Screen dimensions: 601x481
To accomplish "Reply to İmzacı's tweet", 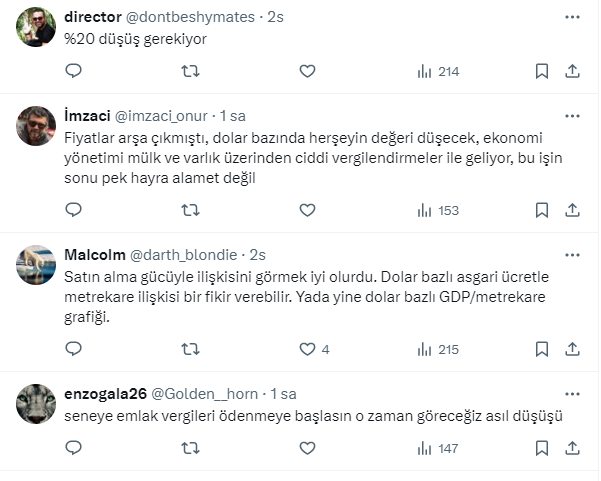I will pos(73,210).
